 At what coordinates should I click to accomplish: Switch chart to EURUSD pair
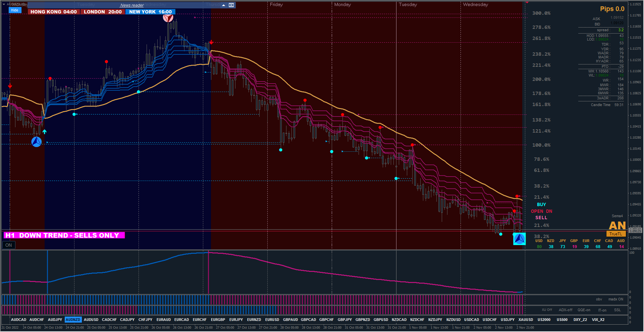pos(272,320)
